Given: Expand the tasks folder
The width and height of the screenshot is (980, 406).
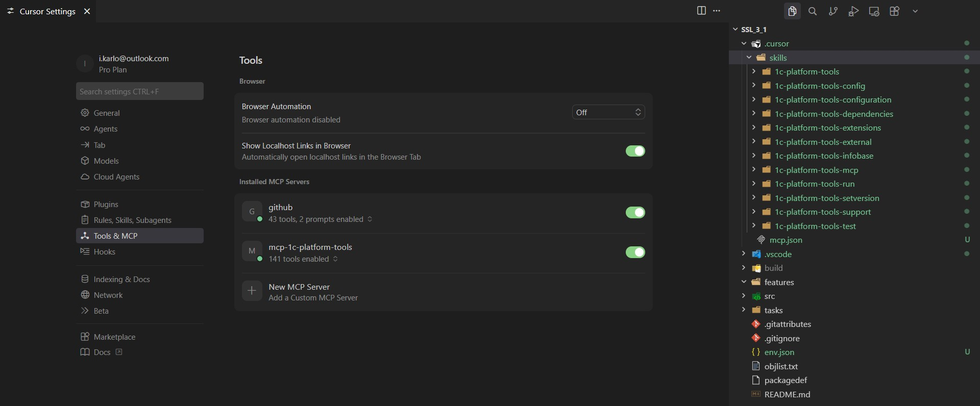Looking at the screenshot, I should point(744,310).
